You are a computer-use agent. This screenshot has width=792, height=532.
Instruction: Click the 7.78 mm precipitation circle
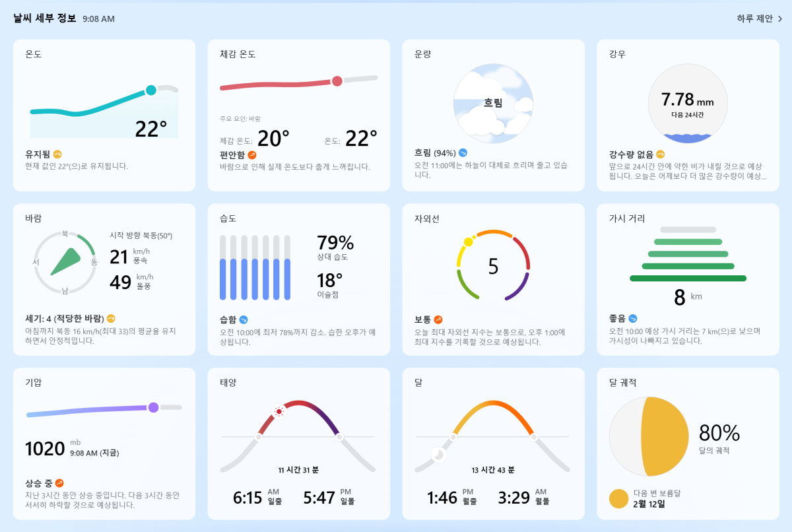point(688,103)
